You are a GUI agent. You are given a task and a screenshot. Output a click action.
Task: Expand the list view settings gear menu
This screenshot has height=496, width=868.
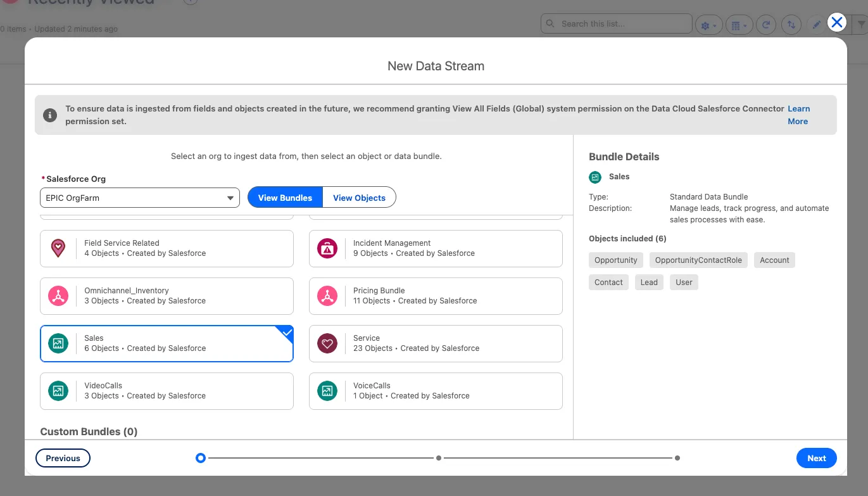[709, 25]
